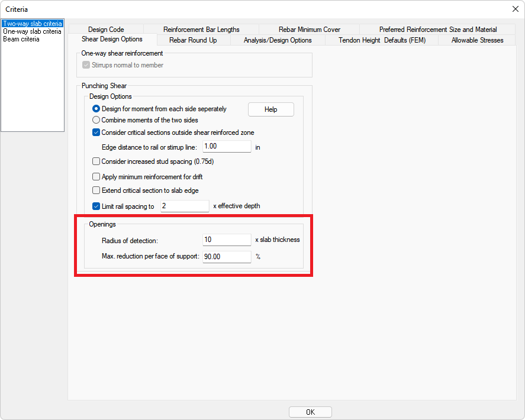Screen dimensions: 525x420
Task: Open Preferred Reinforcement Size and Material tab
Action: tap(437, 30)
